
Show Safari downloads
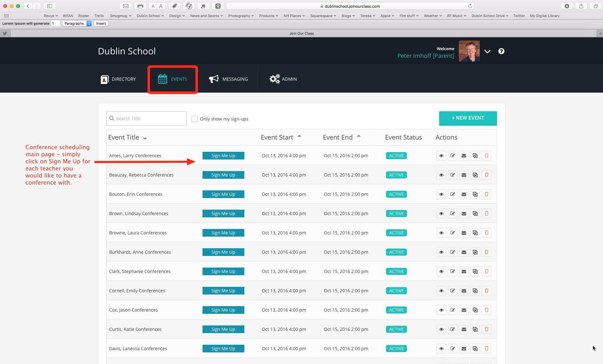[567, 6]
